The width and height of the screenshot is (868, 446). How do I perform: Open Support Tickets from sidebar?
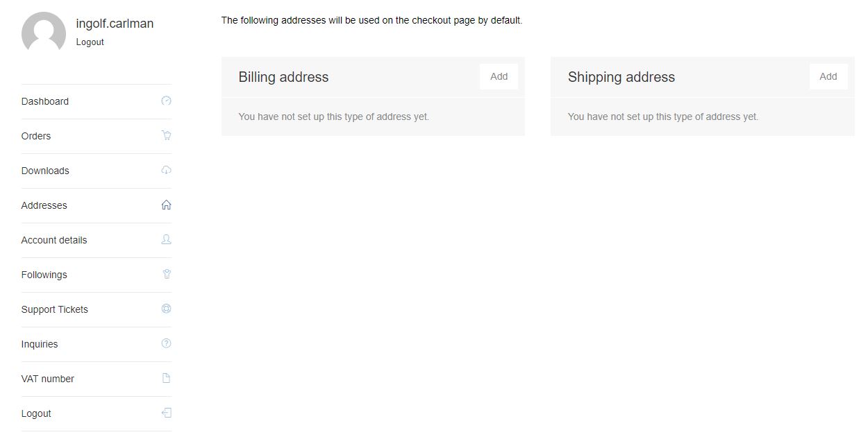55,309
